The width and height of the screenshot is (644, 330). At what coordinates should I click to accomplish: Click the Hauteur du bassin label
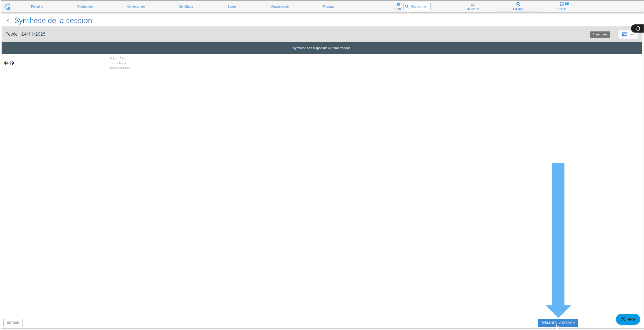[x=120, y=68]
